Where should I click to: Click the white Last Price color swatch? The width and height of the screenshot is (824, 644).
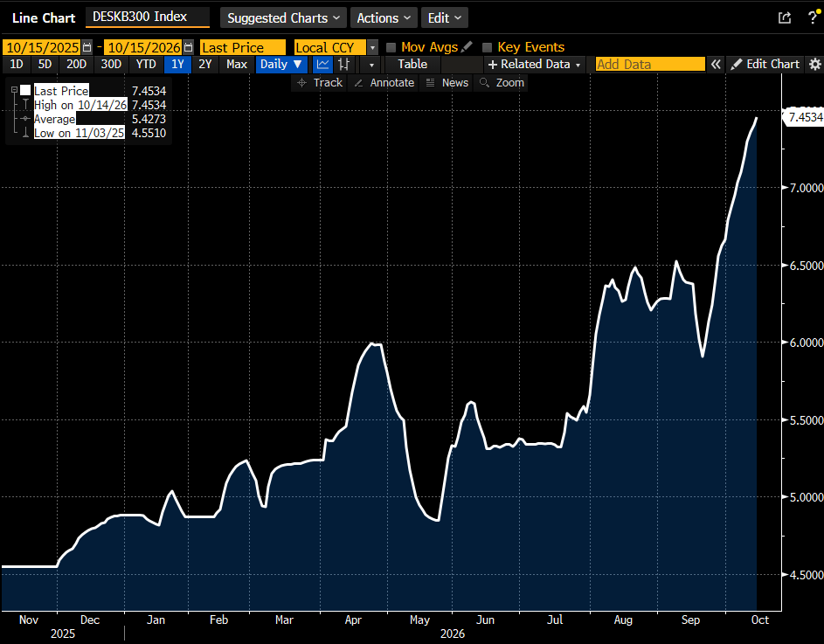[25, 90]
